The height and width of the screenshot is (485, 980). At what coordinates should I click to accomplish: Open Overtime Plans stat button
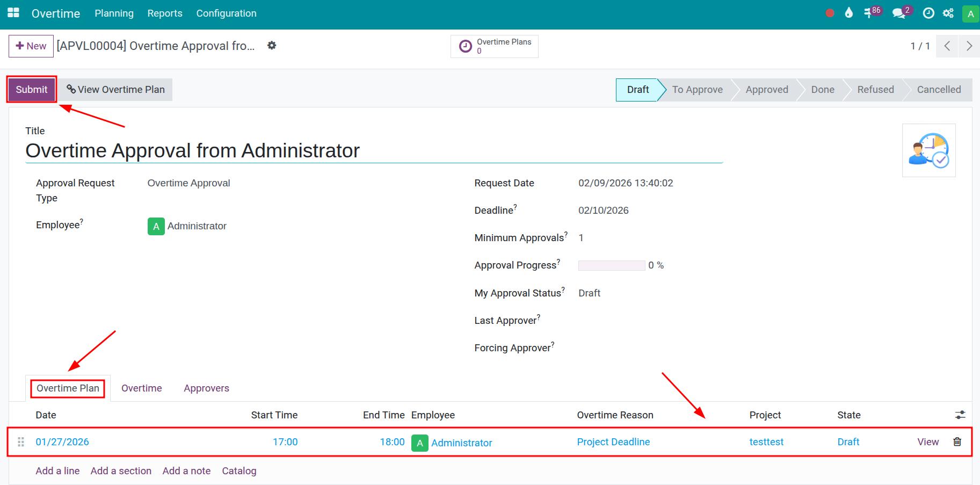(494, 46)
